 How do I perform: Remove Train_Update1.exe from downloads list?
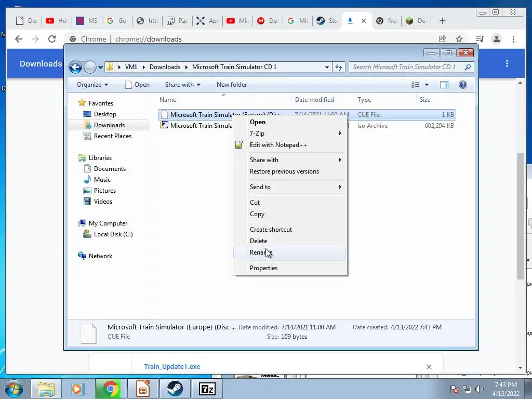click(429, 367)
